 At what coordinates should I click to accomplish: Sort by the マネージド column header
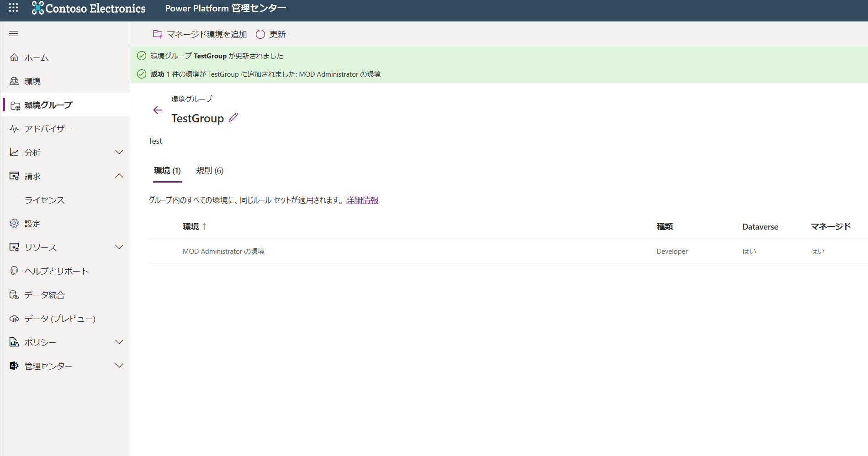[831, 226]
